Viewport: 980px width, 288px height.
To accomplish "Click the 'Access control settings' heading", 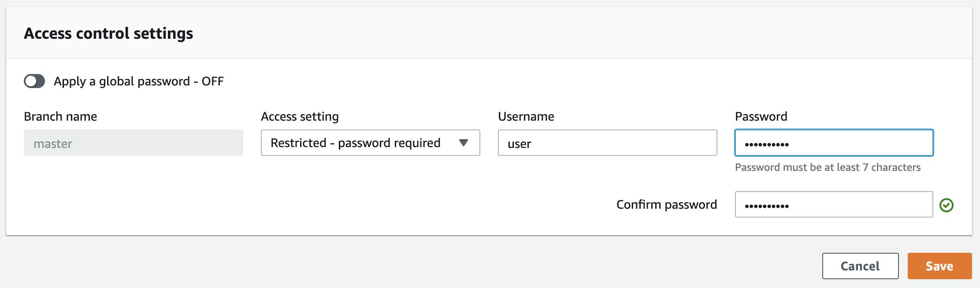I will [108, 33].
